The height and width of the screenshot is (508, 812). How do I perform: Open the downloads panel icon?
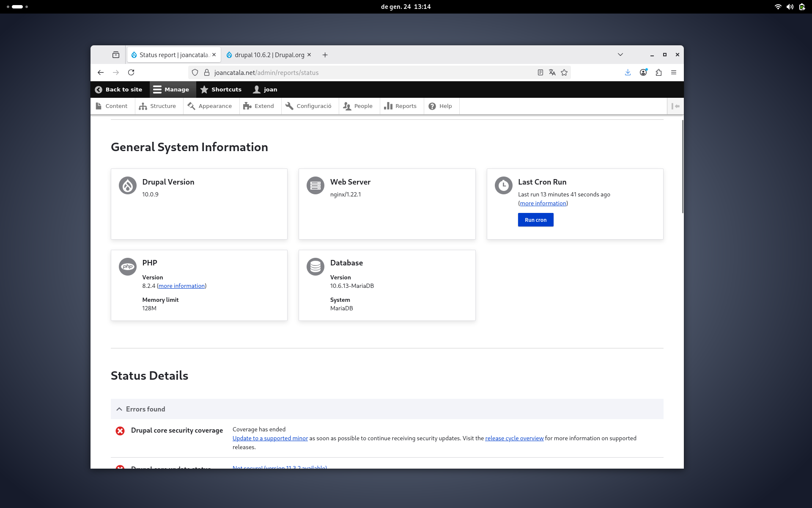628,72
